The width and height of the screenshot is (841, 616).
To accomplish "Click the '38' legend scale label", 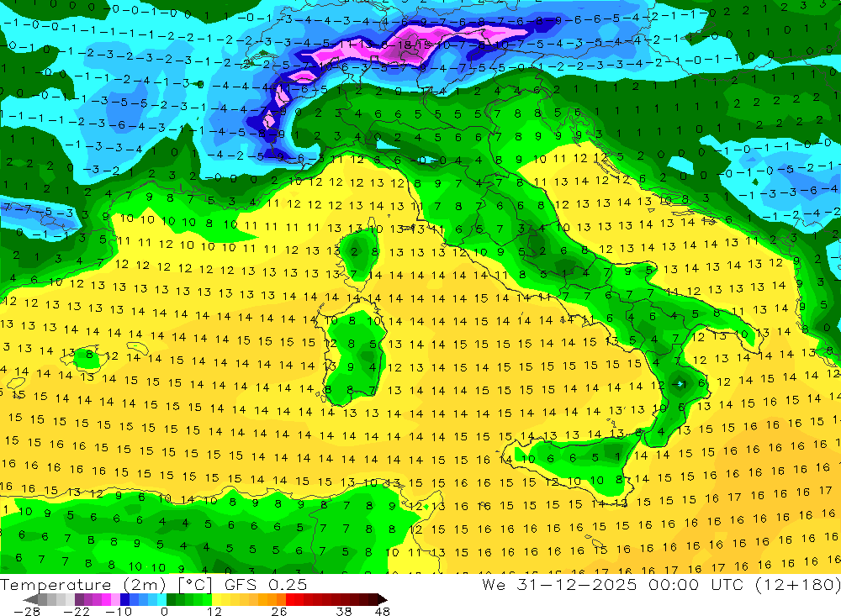I will 344,611.
